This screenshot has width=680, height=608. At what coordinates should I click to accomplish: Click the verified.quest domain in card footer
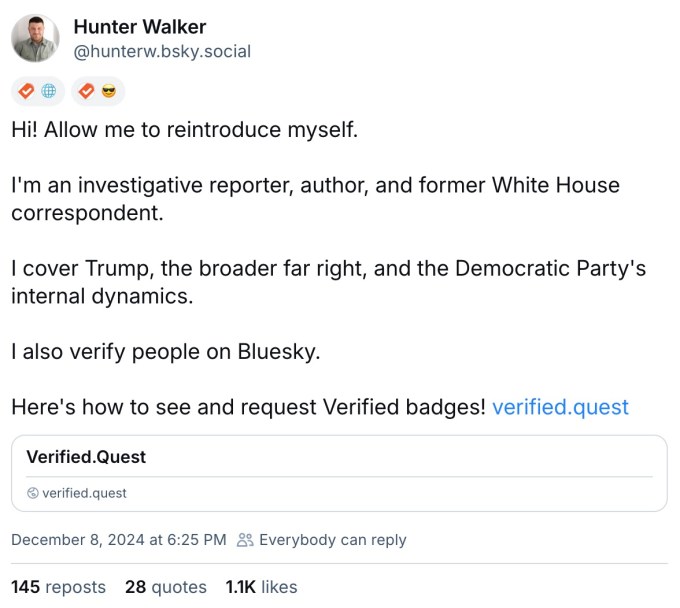(x=84, y=493)
